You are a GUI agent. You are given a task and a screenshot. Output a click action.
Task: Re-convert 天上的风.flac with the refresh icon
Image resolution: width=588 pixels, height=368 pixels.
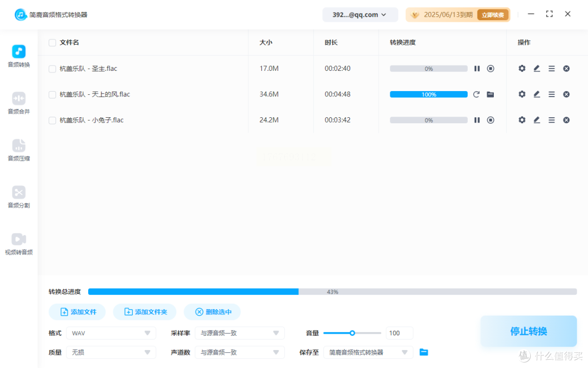click(476, 94)
